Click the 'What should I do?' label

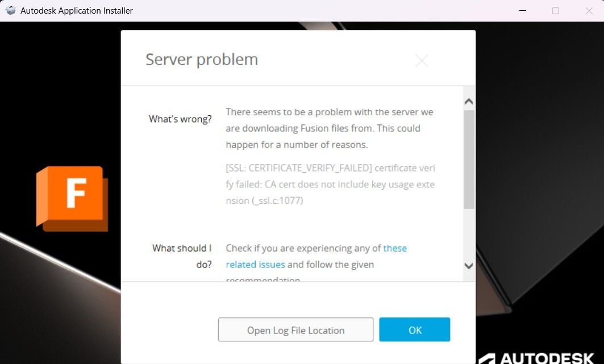tap(182, 256)
